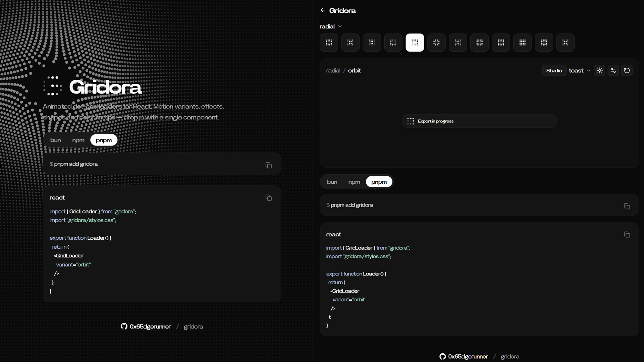Choose the eighth loader variant tile in the row
Screen dimensions: 644x362
(479, 43)
